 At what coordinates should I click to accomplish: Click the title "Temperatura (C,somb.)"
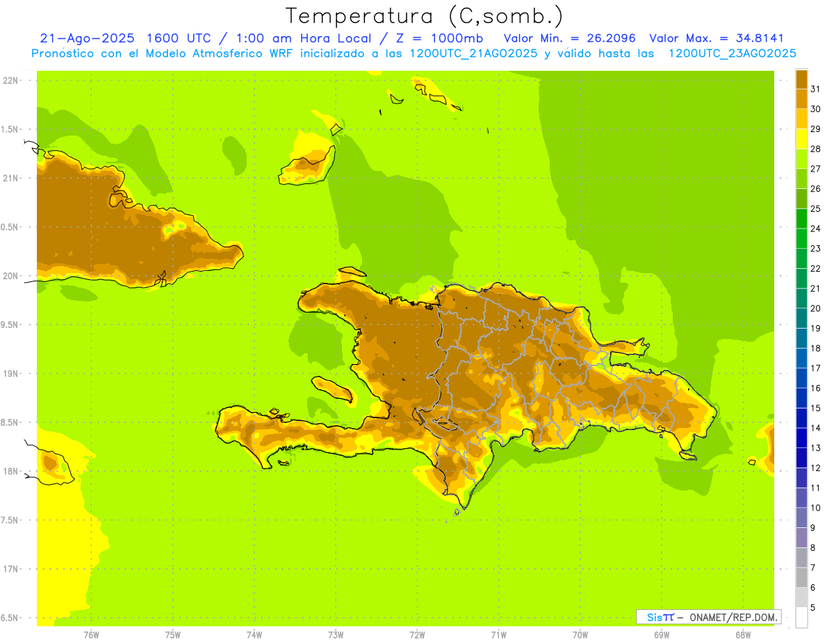tap(425, 16)
